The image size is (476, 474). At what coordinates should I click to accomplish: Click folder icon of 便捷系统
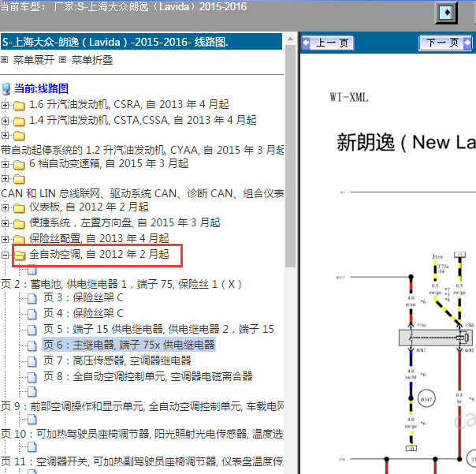point(19,224)
